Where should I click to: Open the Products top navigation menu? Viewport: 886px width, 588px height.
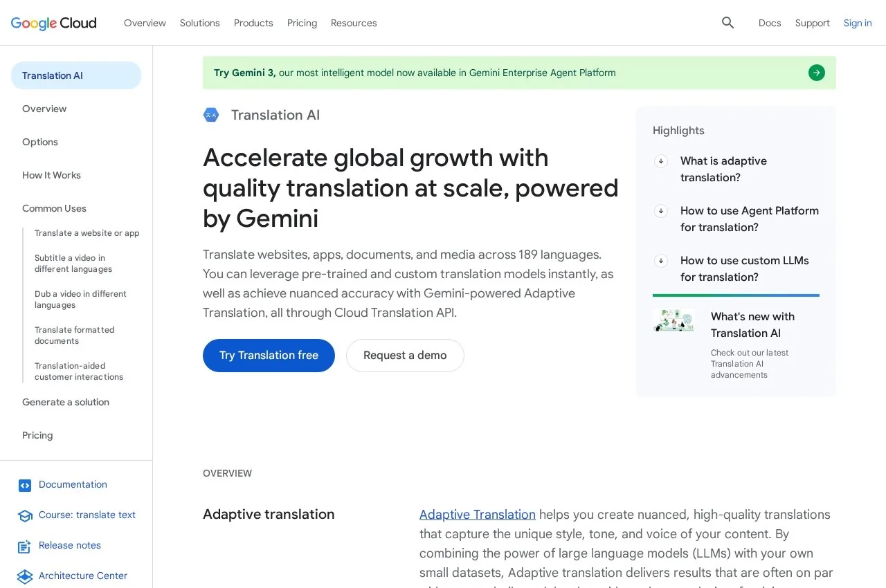253,23
